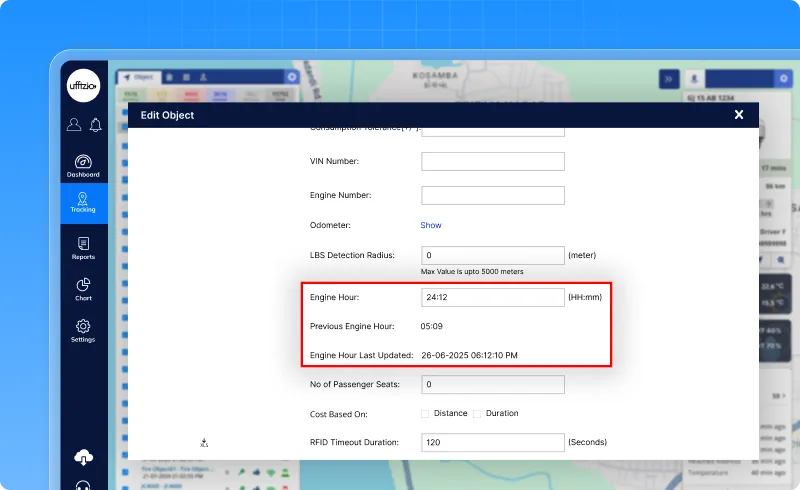Focus the VIN Number field

pos(493,161)
